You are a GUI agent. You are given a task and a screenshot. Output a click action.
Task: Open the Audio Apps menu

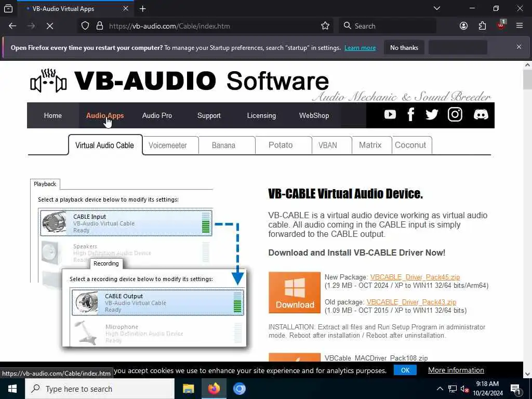pos(105,115)
